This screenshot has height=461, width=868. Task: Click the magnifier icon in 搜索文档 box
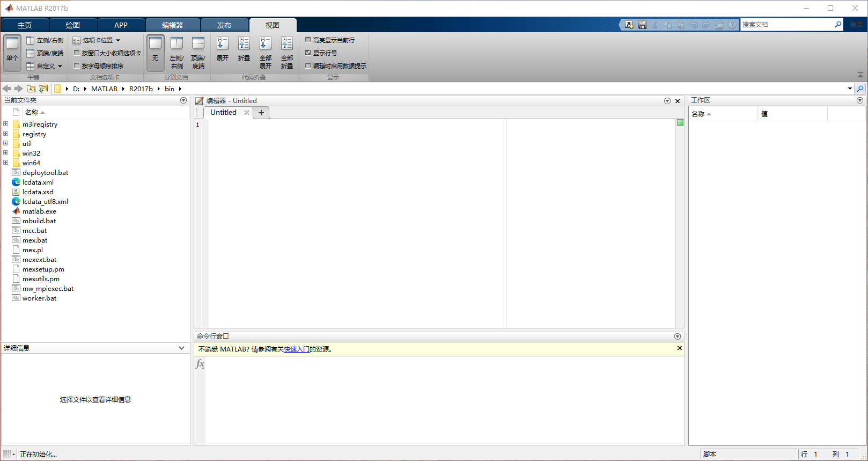point(838,25)
